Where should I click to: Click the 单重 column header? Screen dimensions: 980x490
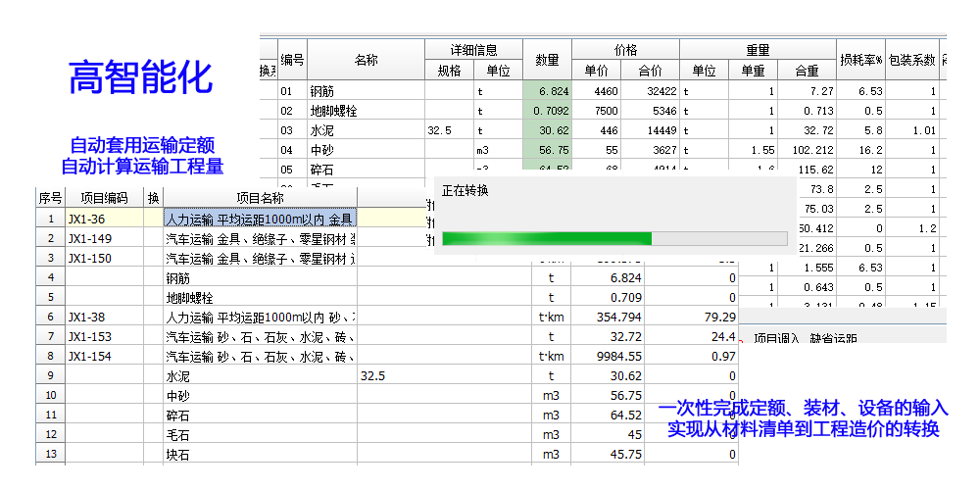point(753,71)
